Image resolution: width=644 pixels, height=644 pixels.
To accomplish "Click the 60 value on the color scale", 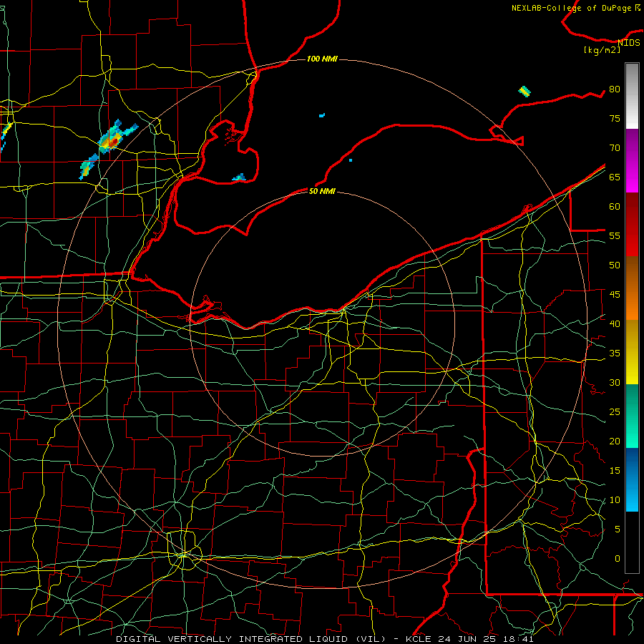I will coord(615,207).
